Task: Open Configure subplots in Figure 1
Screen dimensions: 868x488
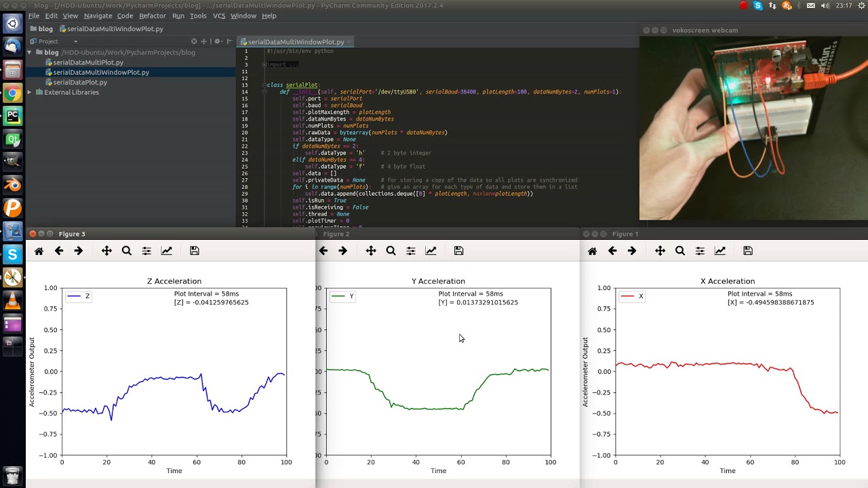Action: point(700,251)
